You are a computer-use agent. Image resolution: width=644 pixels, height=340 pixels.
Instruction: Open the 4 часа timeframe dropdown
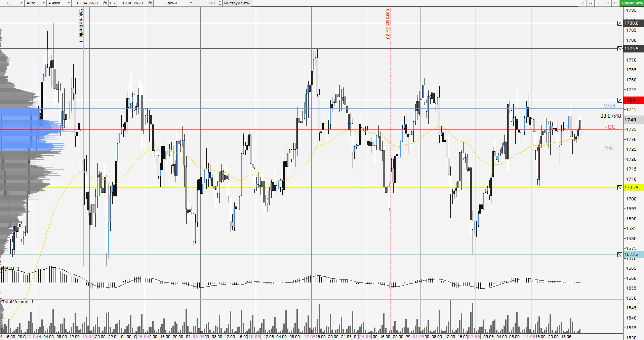click(x=69, y=3)
